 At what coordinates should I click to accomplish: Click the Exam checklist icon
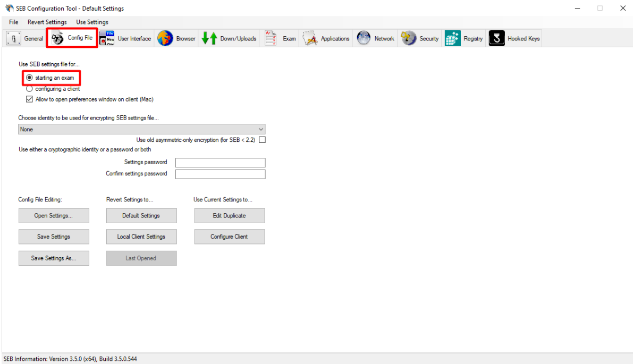point(271,39)
